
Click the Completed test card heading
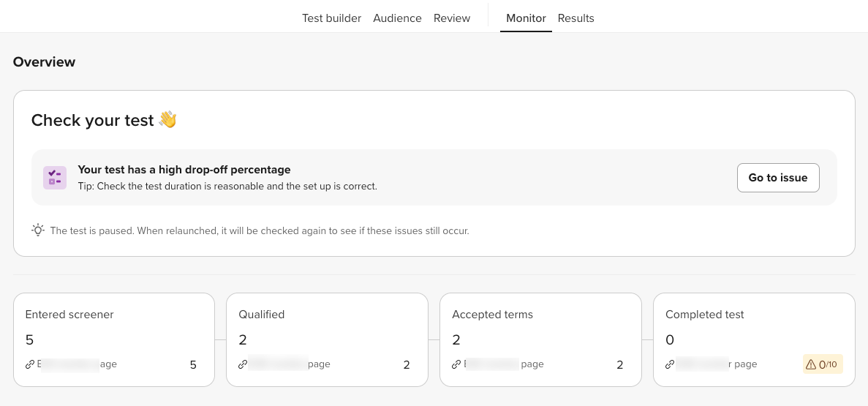click(x=704, y=315)
